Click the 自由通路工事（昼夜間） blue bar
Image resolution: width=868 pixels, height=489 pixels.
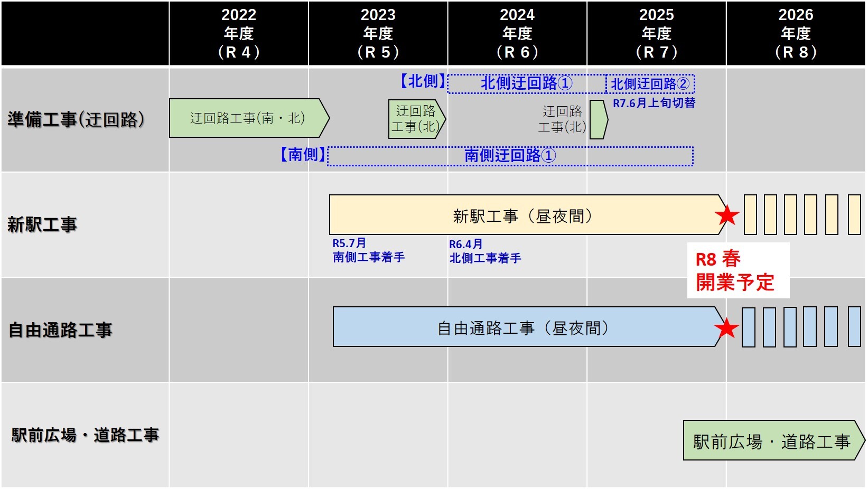(530, 327)
